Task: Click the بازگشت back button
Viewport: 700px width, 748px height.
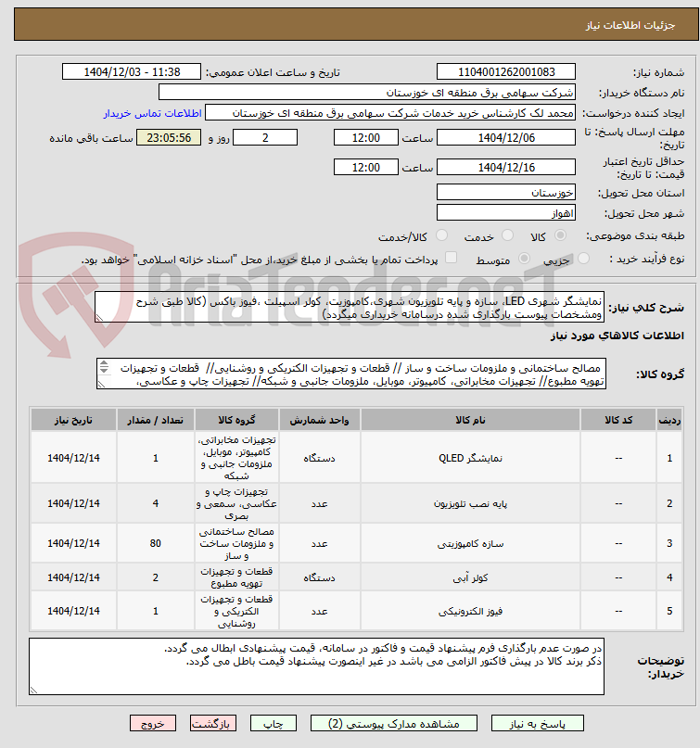Action: point(213,724)
